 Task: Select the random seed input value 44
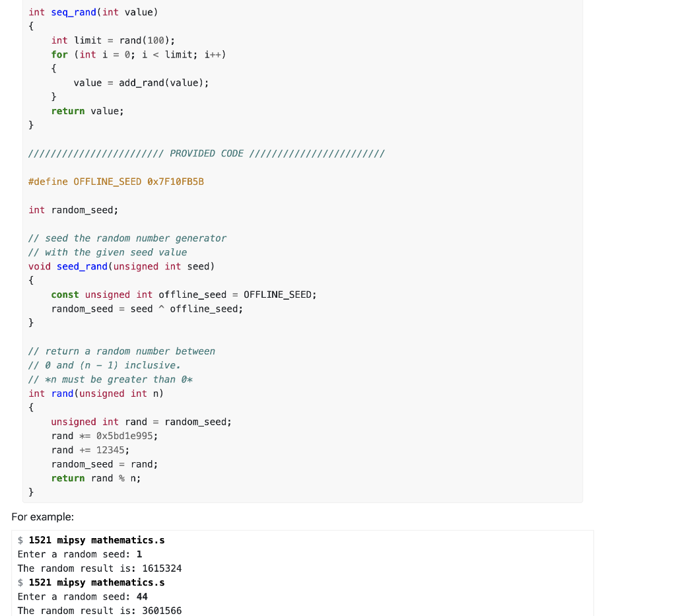tap(141, 596)
